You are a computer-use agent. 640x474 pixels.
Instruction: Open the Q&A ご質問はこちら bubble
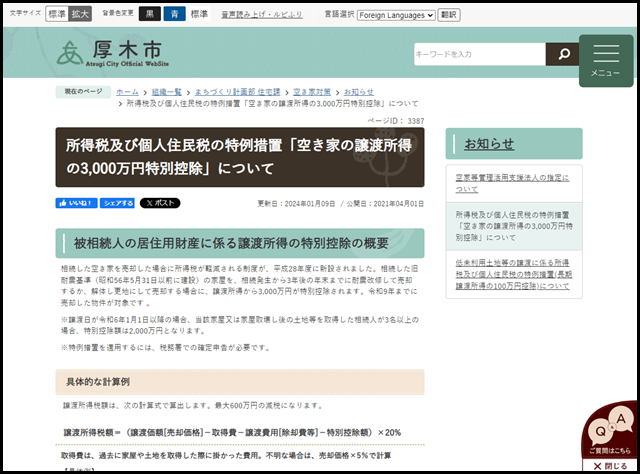coord(610,430)
